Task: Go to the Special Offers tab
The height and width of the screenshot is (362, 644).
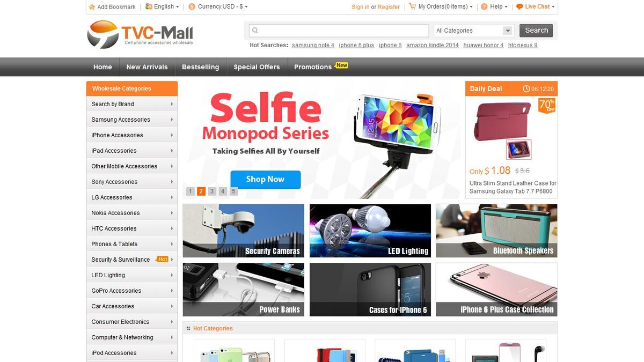Action: pos(257,67)
